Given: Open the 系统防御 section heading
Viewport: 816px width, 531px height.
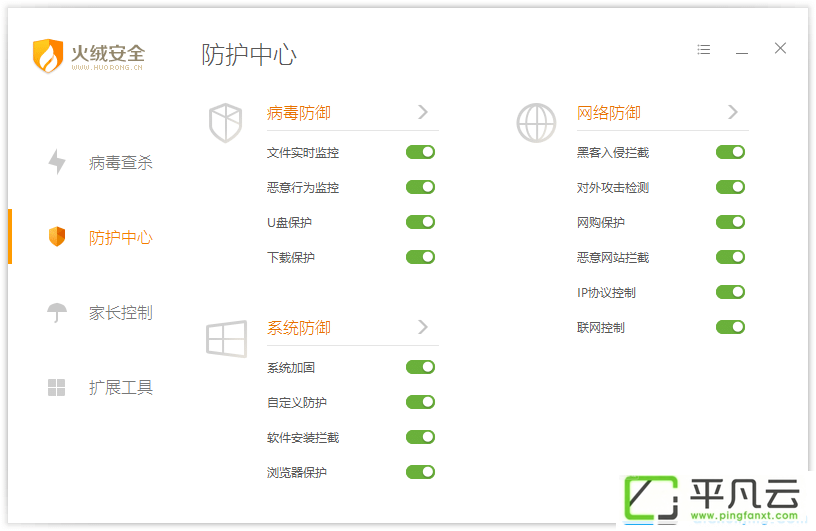Looking at the screenshot, I should pos(299,327).
